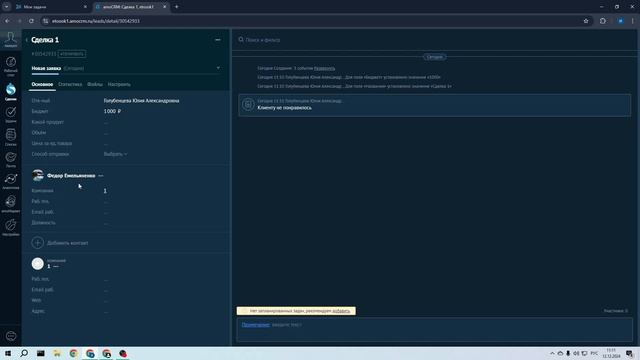The width and height of the screenshot is (640, 360).
Task: Click the plus icon of Добавить контакт
Action: tap(38, 243)
